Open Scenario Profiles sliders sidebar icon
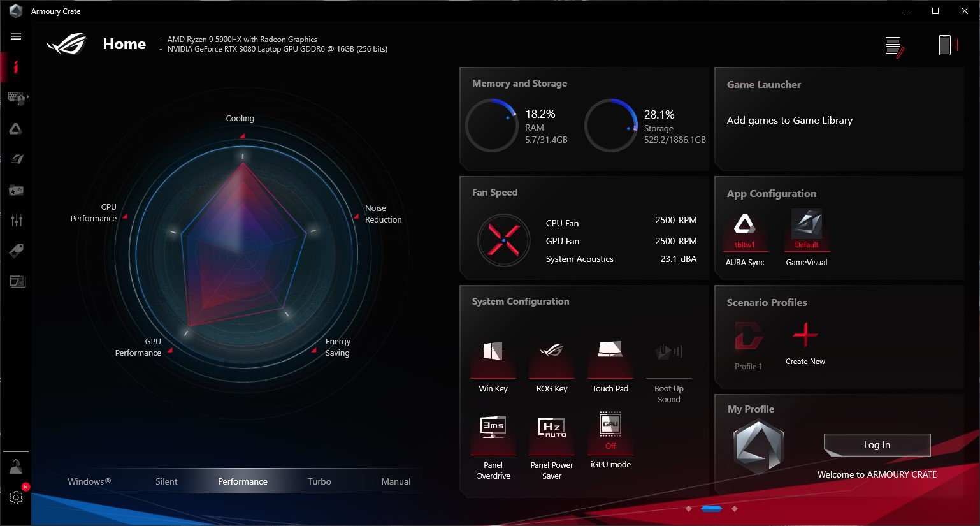 click(x=17, y=221)
